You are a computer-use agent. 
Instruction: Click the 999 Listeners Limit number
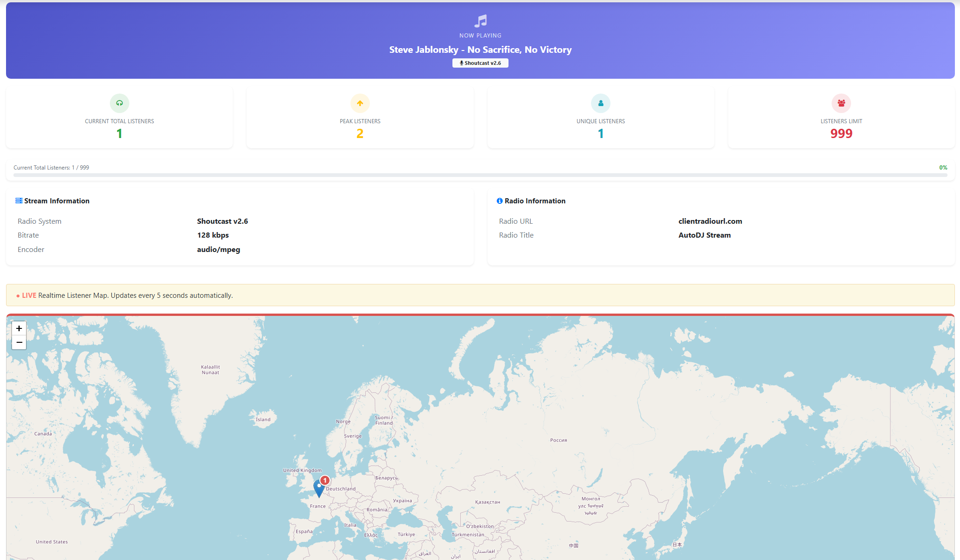point(841,133)
